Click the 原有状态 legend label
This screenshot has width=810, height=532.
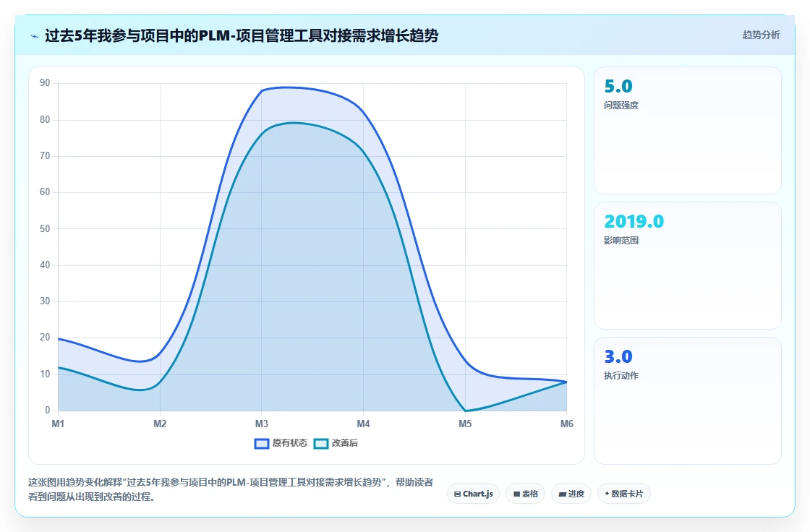point(290,443)
